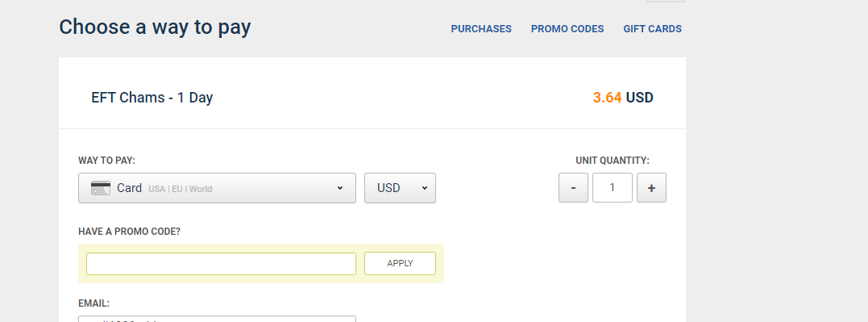Click the 'WAY TO PAY:' label
Image resolution: width=868 pixels, height=322 pixels.
pyautogui.click(x=107, y=161)
